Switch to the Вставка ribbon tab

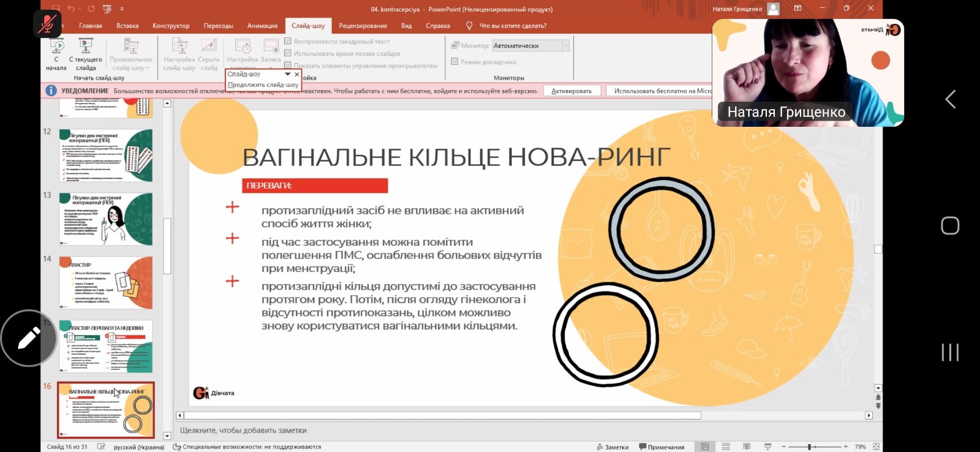pos(127,26)
